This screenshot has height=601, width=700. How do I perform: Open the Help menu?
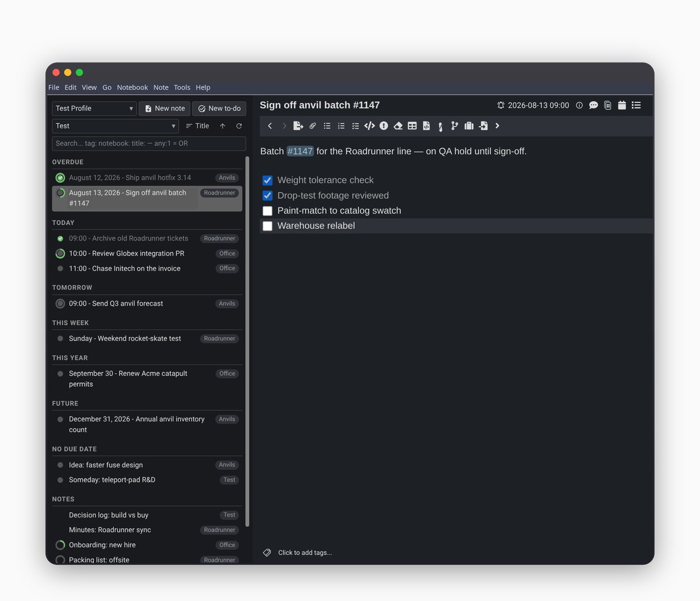(203, 88)
